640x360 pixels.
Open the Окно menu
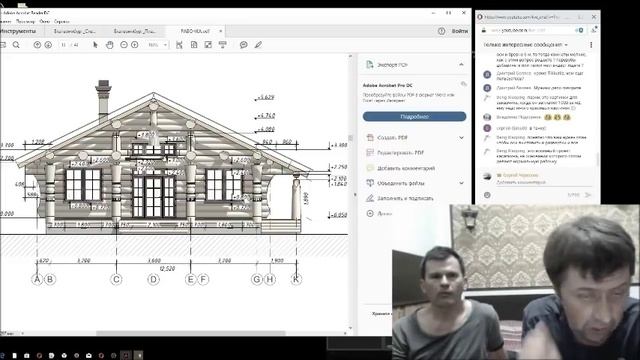[45, 21]
